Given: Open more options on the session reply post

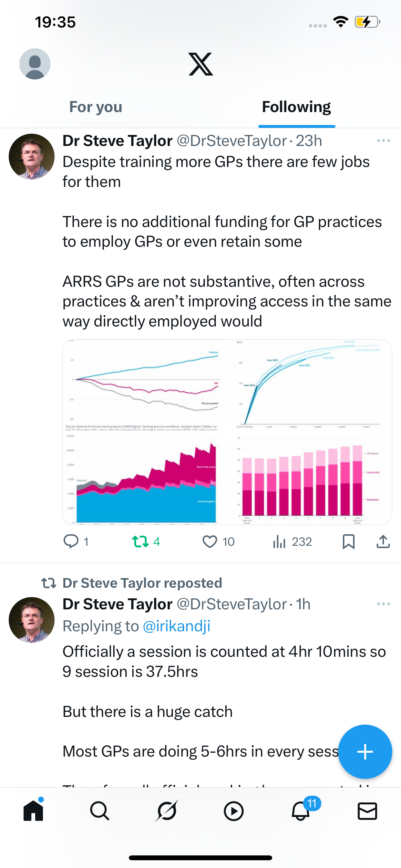Looking at the screenshot, I should coord(383,604).
